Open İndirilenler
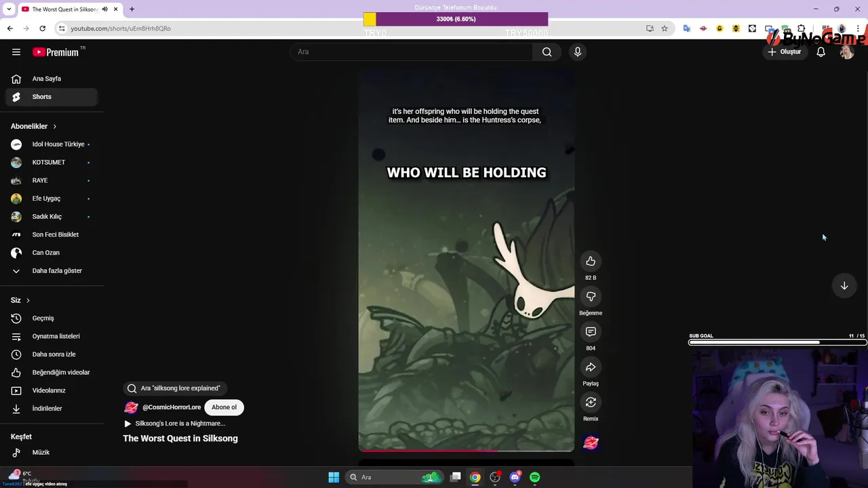 tap(52, 408)
